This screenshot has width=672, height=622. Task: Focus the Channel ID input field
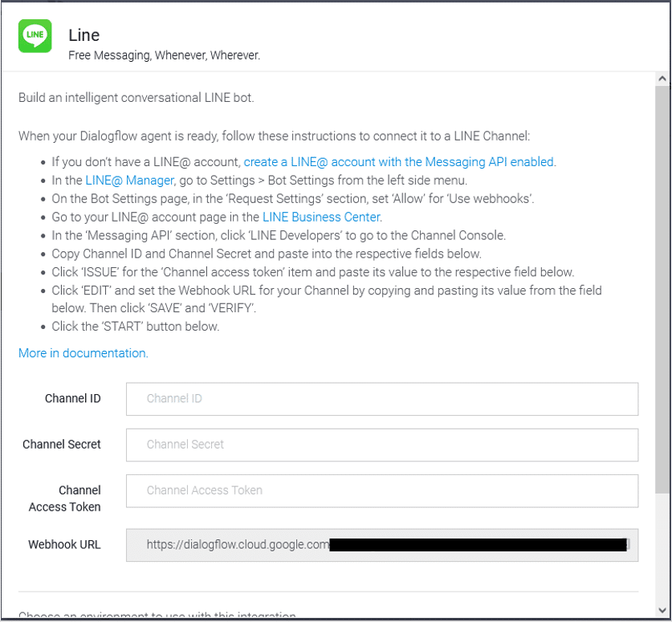382,399
